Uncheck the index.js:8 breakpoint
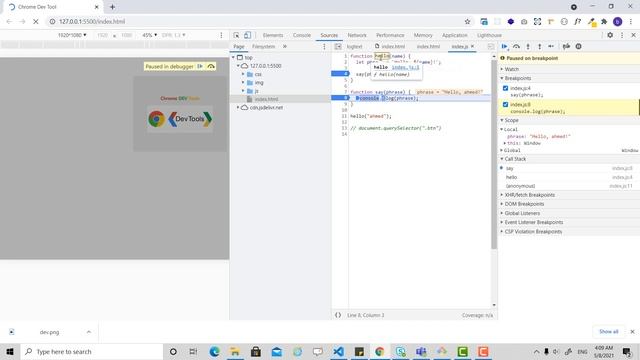640x360 pixels. coord(505,104)
